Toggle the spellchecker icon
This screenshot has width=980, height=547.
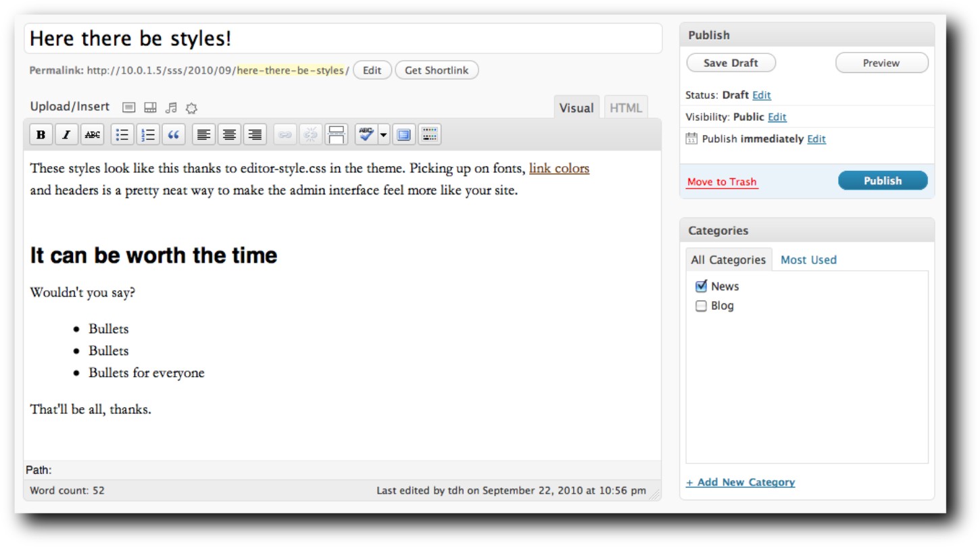click(x=366, y=134)
